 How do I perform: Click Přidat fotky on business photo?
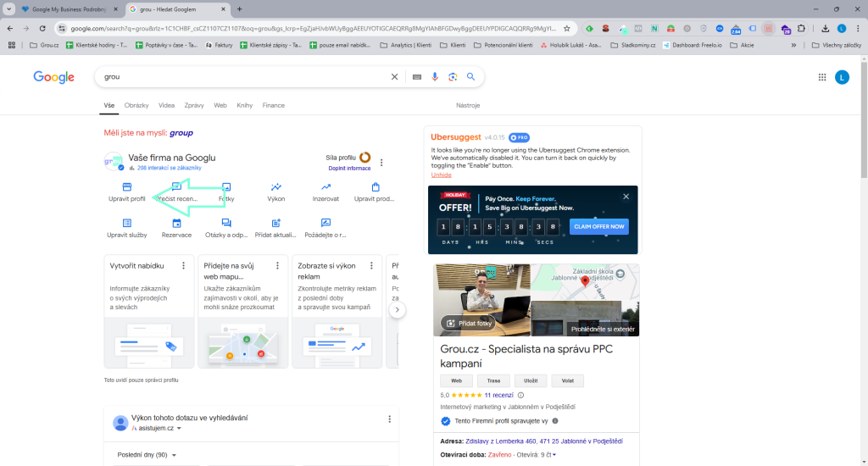[x=470, y=323]
